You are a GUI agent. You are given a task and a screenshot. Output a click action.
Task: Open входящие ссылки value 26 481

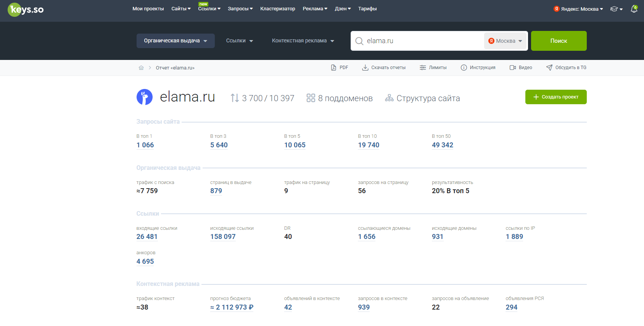147,237
